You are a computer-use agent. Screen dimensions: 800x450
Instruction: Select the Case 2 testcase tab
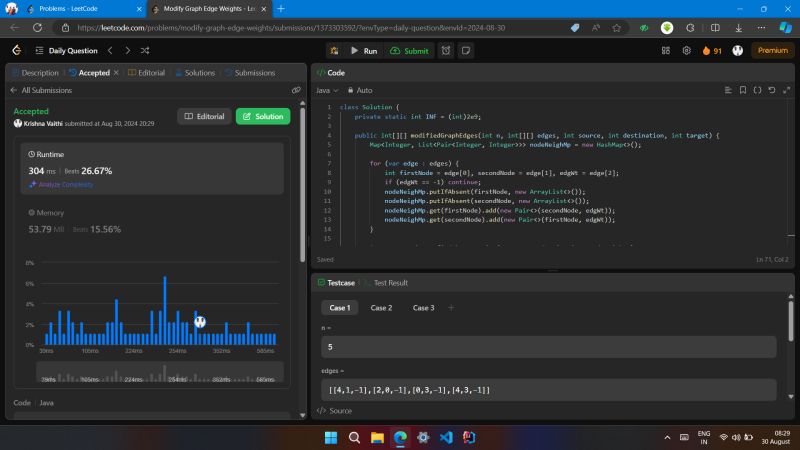381,307
